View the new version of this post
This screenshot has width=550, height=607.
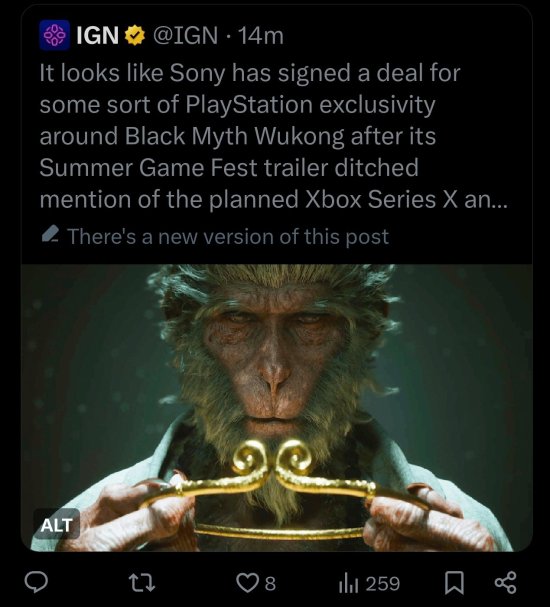click(x=228, y=236)
